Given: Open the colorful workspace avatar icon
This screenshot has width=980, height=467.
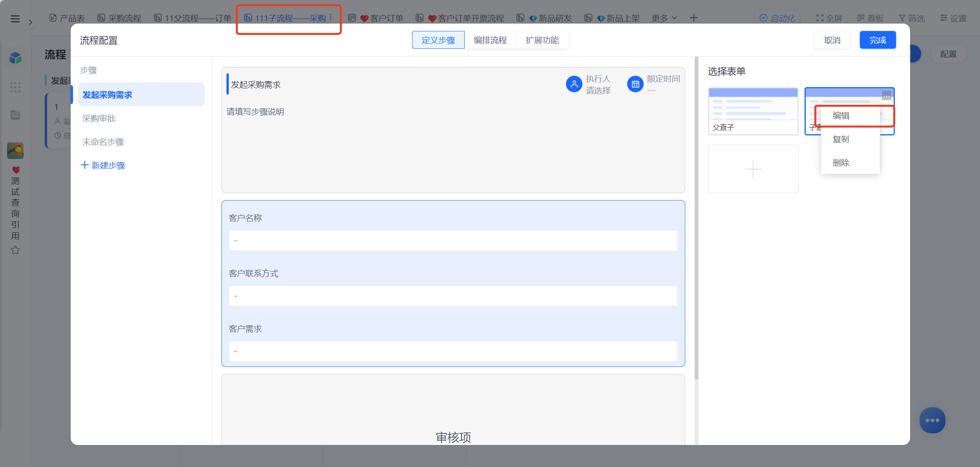Looking at the screenshot, I should (x=15, y=151).
